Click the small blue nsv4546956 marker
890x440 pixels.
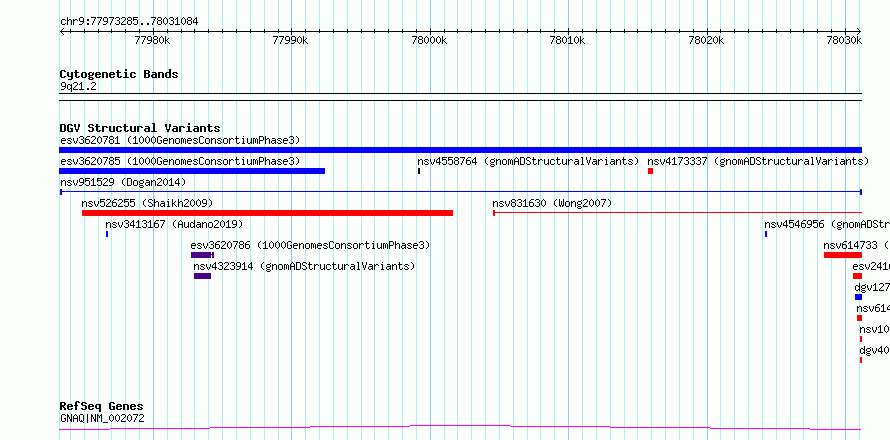tap(766, 234)
